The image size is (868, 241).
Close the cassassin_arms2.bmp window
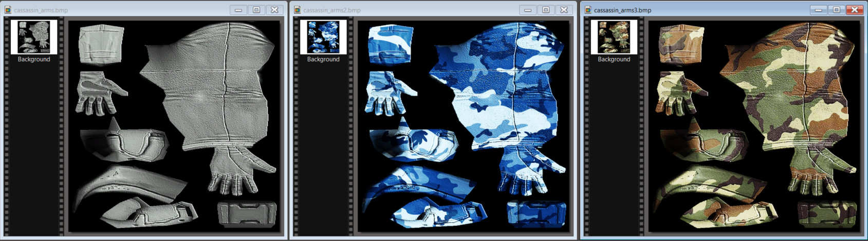point(564,10)
